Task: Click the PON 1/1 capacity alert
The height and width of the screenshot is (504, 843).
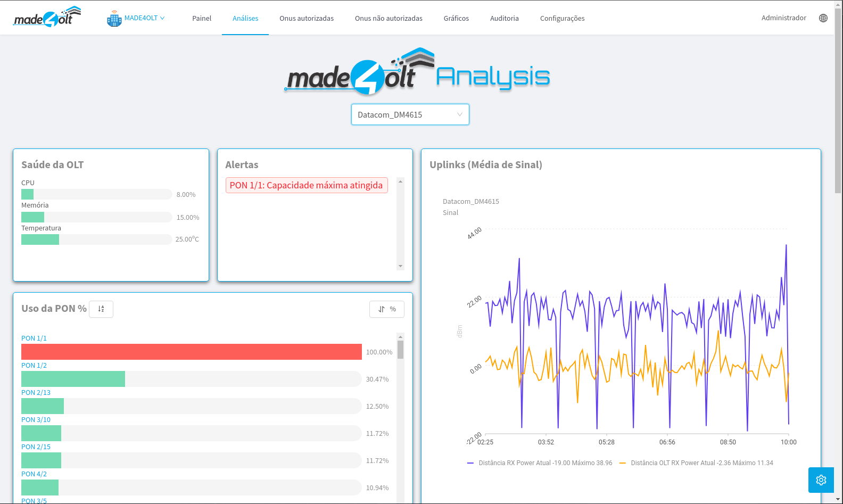Action: [306, 185]
